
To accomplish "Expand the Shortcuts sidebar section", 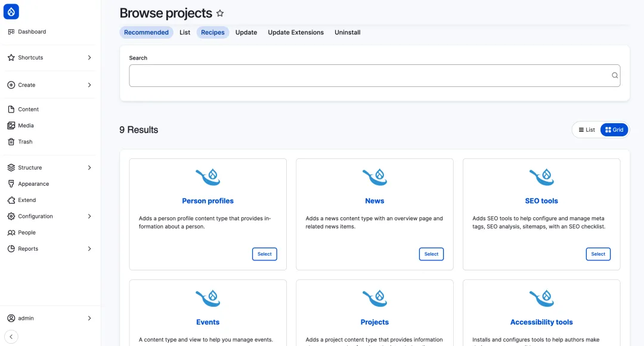I will (x=89, y=57).
